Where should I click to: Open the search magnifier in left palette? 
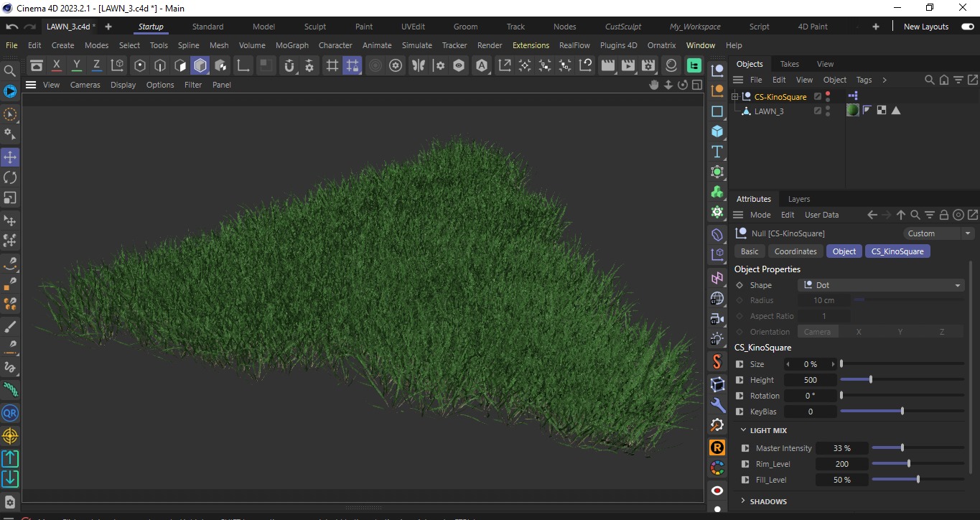click(10, 70)
